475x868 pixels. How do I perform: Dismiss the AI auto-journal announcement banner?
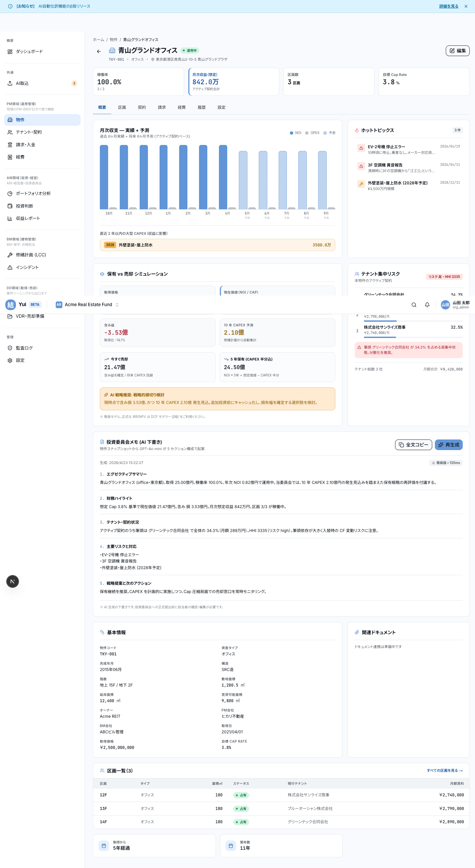[x=466, y=6]
